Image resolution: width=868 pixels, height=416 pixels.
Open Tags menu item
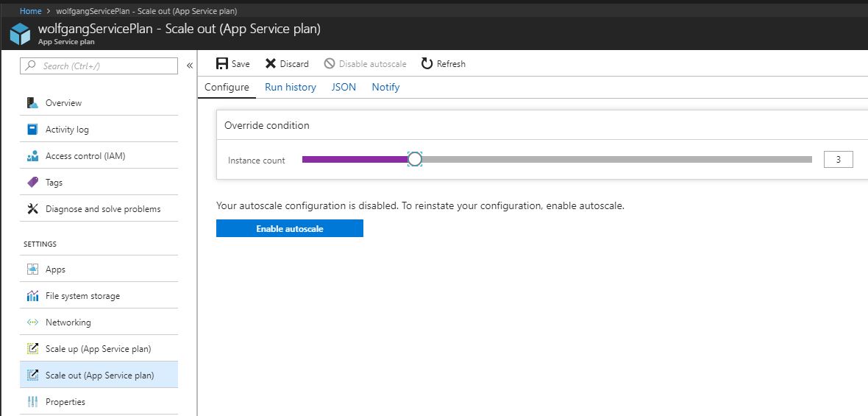pos(99,183)
